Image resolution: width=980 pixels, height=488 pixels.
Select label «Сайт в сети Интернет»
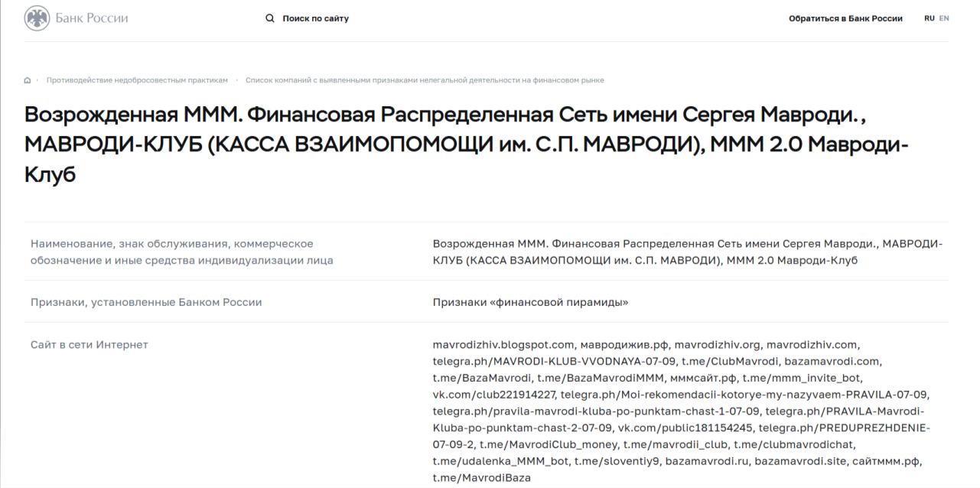90,344
